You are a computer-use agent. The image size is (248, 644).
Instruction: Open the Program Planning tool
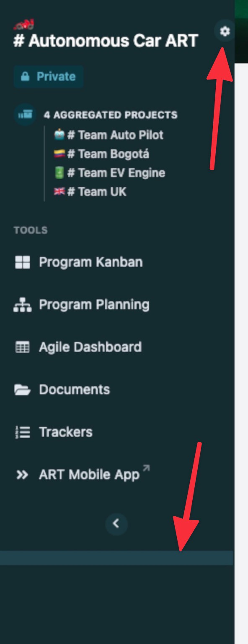(94, 305)
